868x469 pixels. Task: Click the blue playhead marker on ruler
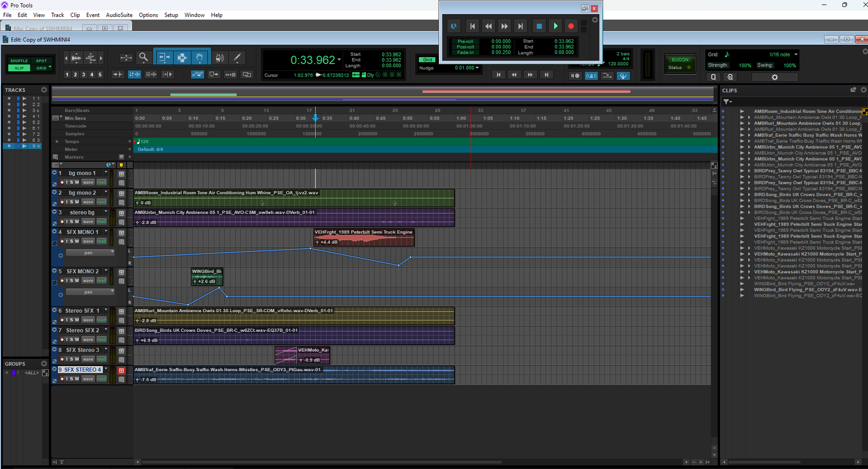(315, 118)
